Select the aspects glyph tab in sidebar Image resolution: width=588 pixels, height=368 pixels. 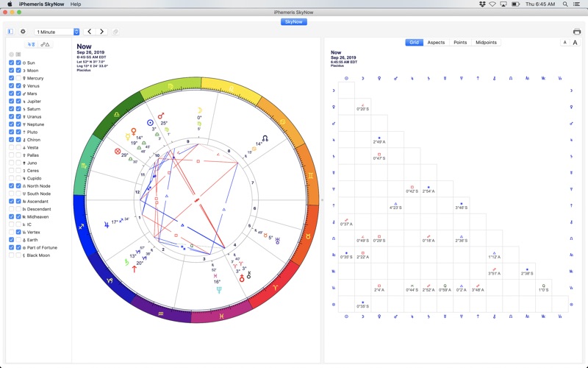[x=45, y=44]
